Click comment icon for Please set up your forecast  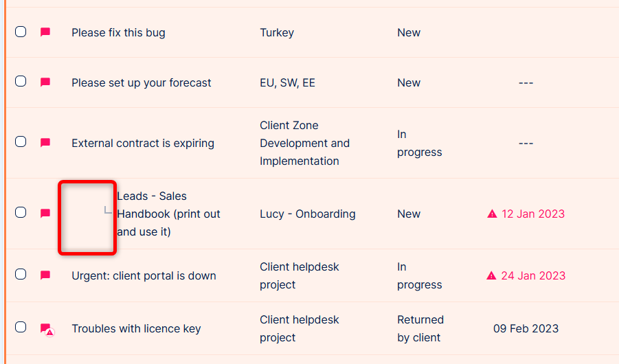tap(45, 82)
